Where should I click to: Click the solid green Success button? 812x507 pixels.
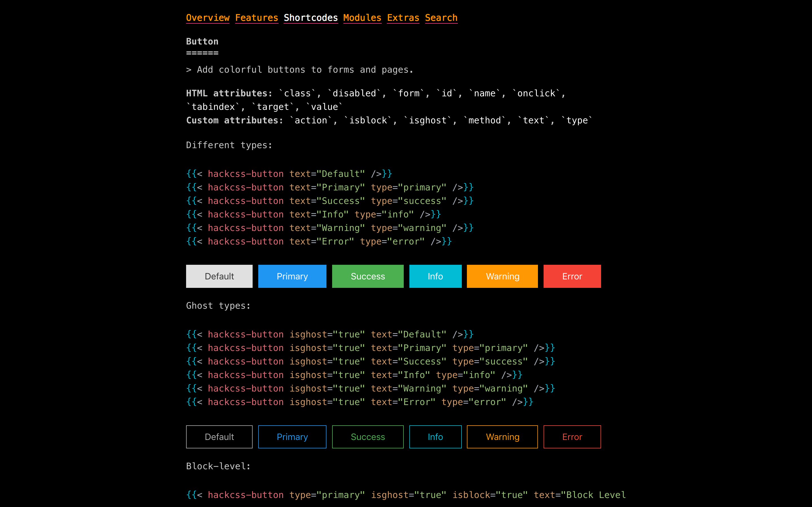tap(367, 276)
